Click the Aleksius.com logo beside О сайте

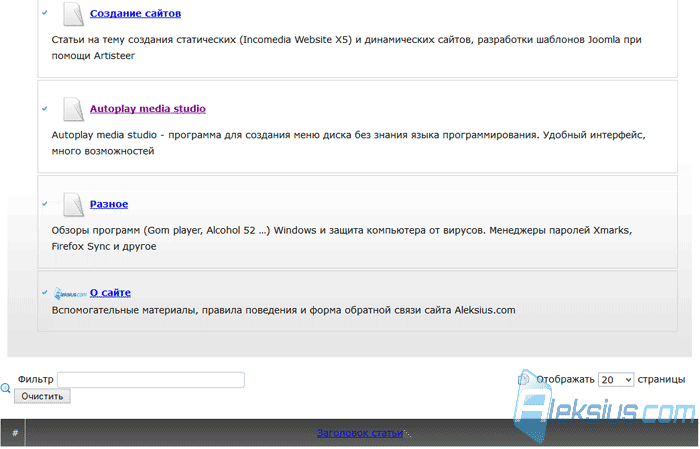pos(70,294)
